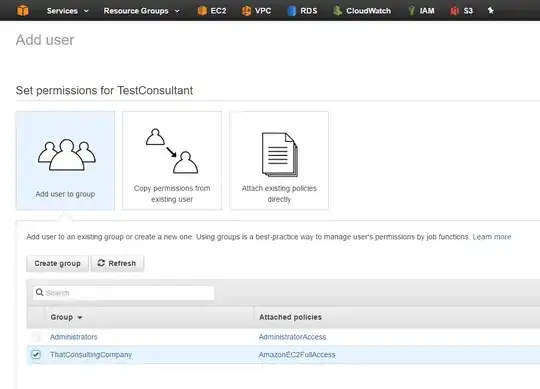Screen dimensions: 540x389
Task: Click the Set permissions for TestConsultant heading
Action: click(104, 91)
